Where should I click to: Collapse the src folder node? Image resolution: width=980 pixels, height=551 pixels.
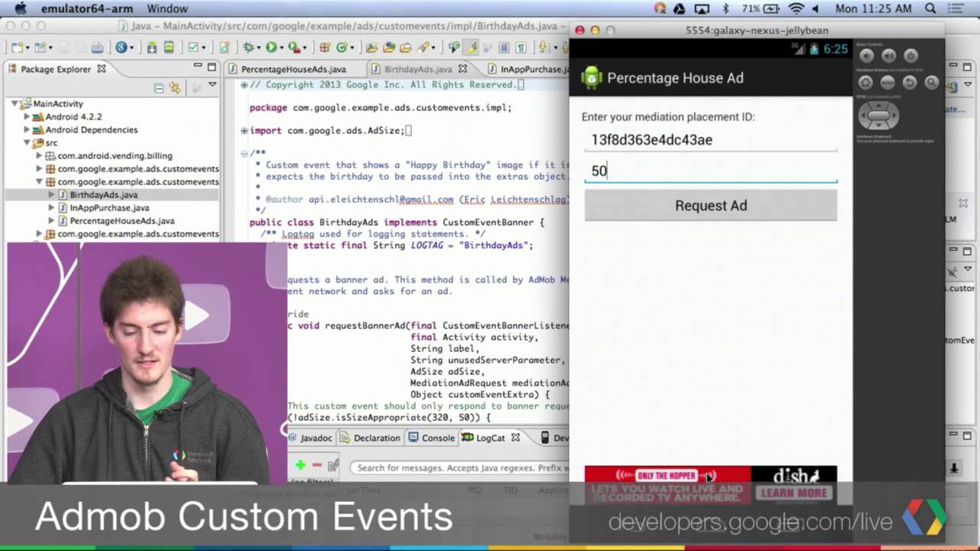coord(27,142)
